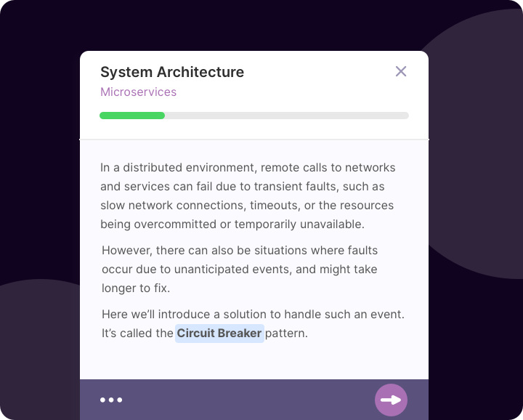Open the Microservices topic link
The width and height of the screenshot is (523, 420).
click(x=139, y=92)
